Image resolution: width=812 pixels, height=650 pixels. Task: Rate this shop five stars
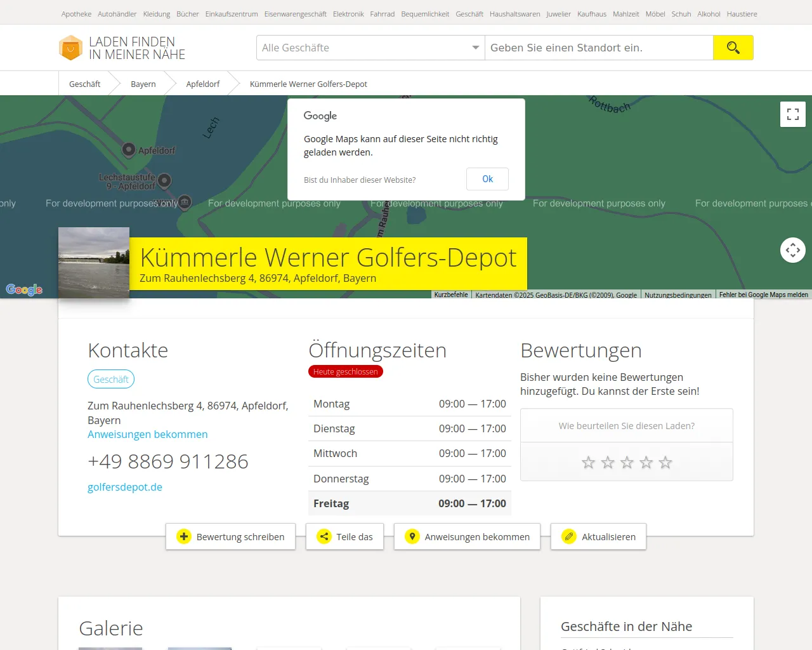coord(665,463)
